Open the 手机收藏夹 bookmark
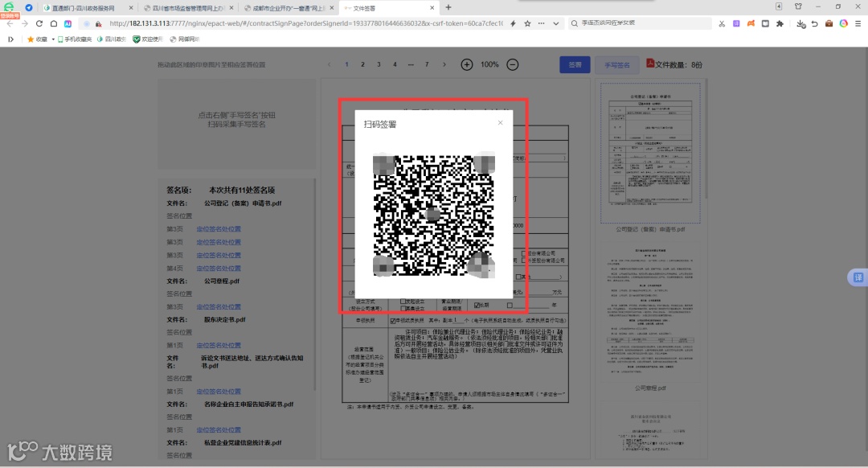The image size is (868, 468). tap(74, 39)
